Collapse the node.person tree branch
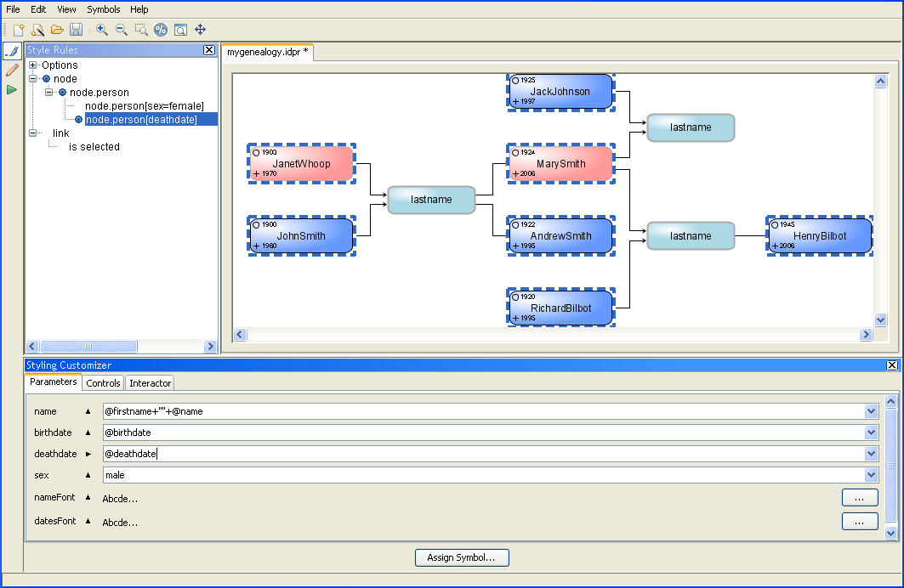 [x=49, y=93]
